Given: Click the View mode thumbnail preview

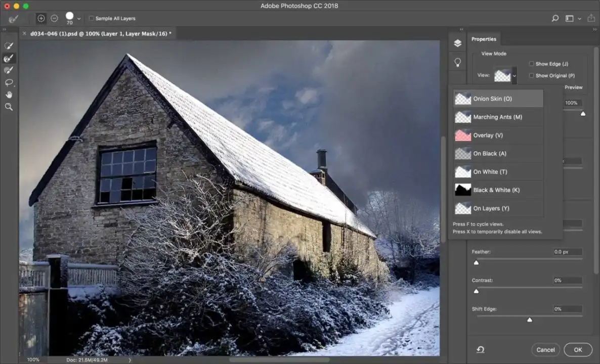Looking at the screenshot, I should click(502, 75).
